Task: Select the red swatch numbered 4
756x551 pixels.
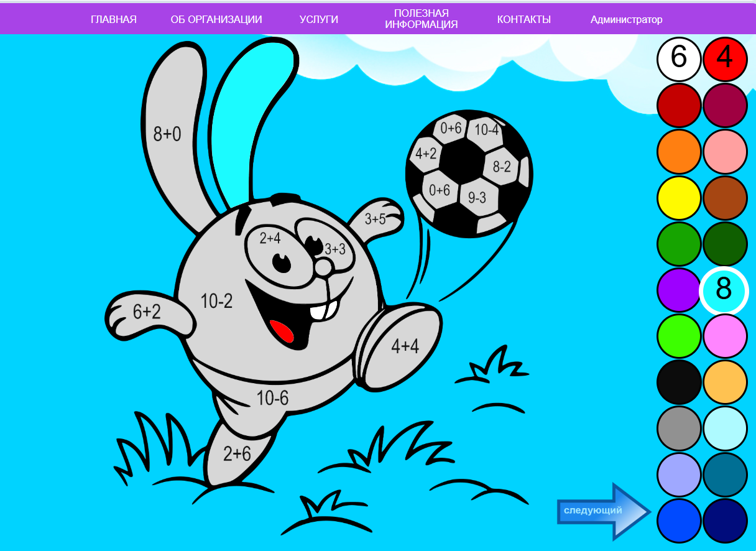Action: pos(725,58)
